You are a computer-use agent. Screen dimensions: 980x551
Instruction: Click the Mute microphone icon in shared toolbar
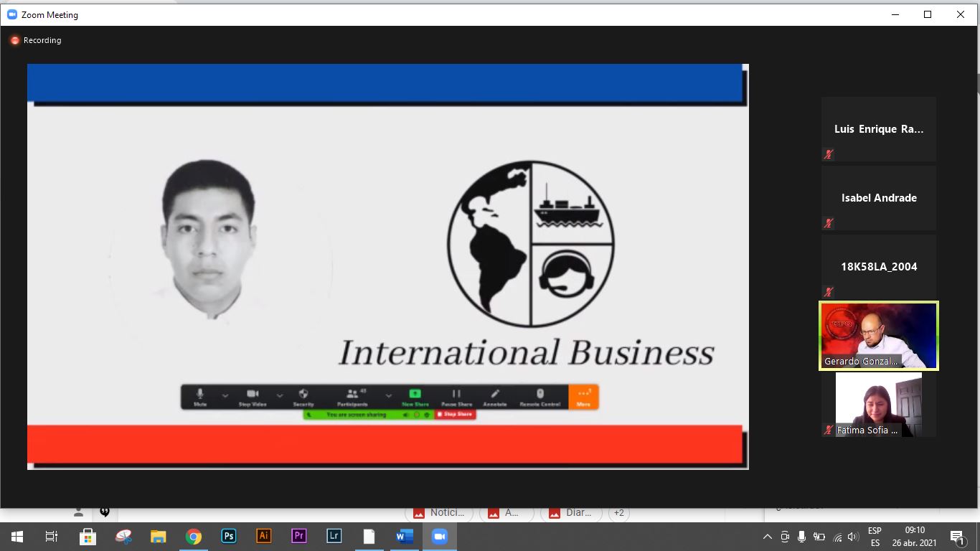click(200, 394)
